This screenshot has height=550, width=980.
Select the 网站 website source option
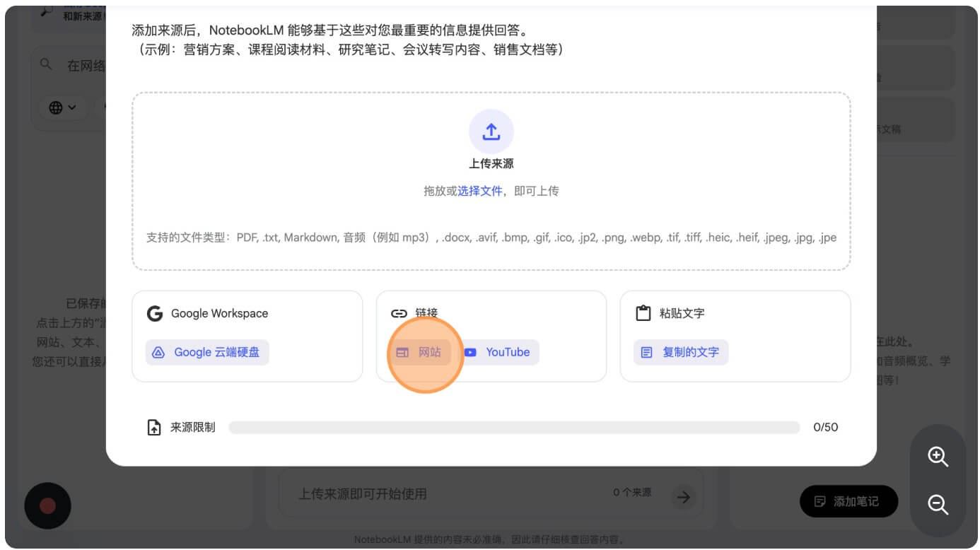tap(423, 352)
